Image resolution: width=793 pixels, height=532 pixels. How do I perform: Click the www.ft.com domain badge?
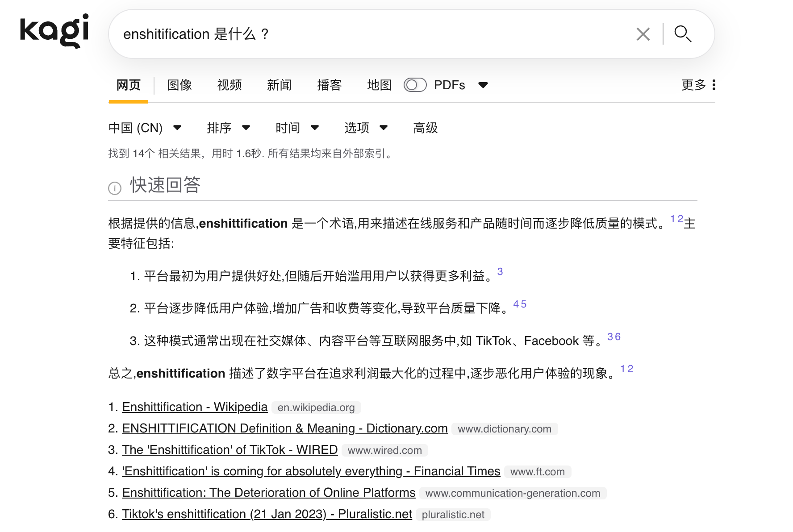(x=538, y=472)
